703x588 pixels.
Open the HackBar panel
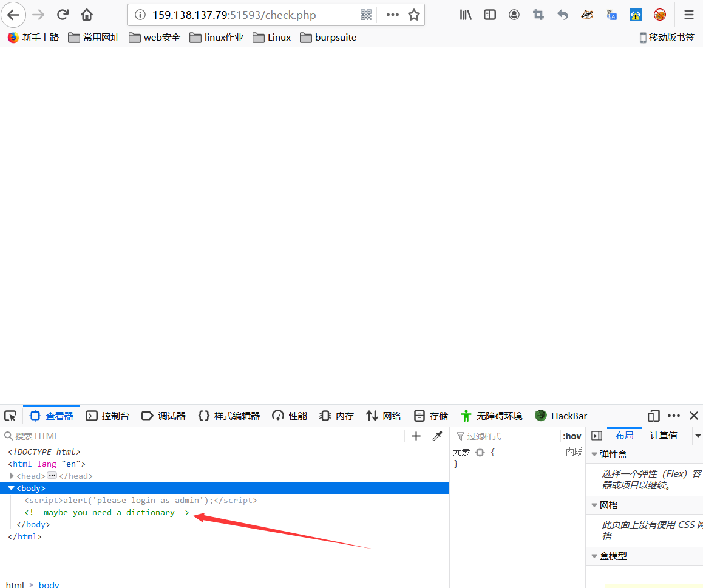[x=560, y=416]
